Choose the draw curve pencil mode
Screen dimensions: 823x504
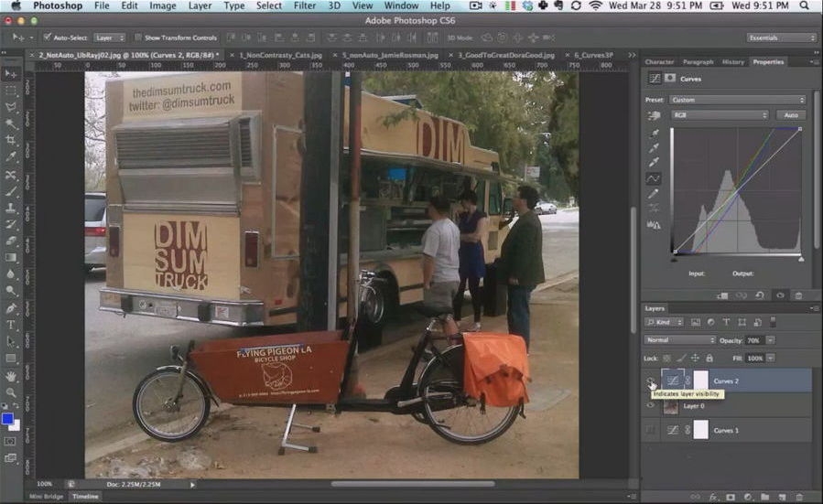coord(654,194)
